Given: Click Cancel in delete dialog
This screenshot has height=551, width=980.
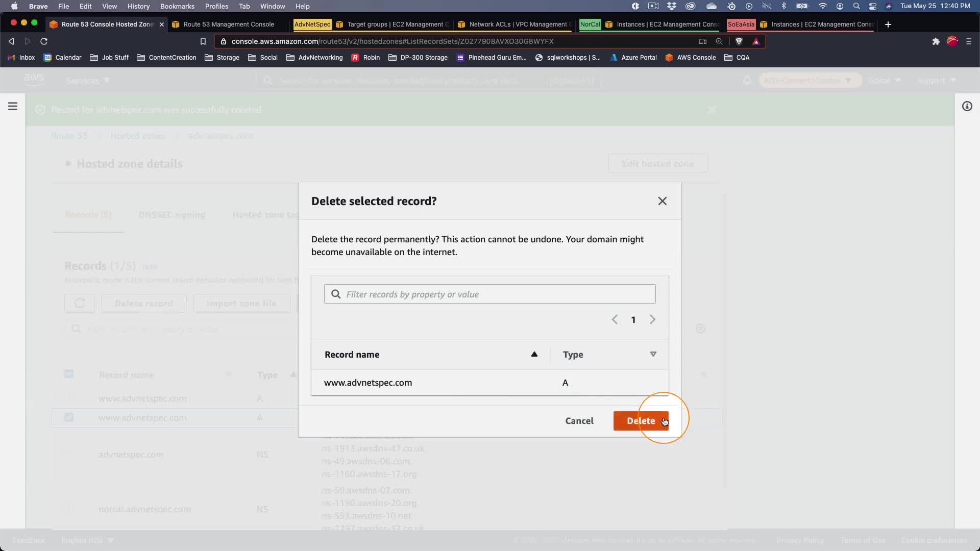Looking at the screenshot, I should click(579, 421).
